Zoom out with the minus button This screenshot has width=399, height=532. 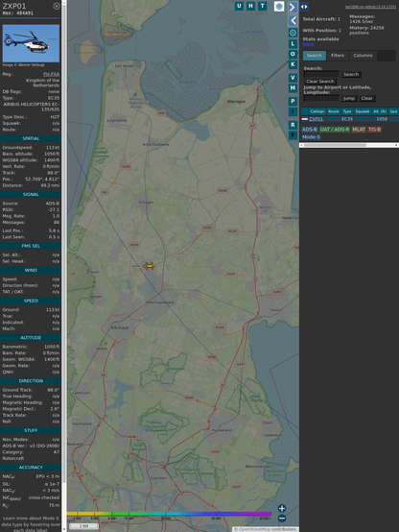[x=282, y=519]
